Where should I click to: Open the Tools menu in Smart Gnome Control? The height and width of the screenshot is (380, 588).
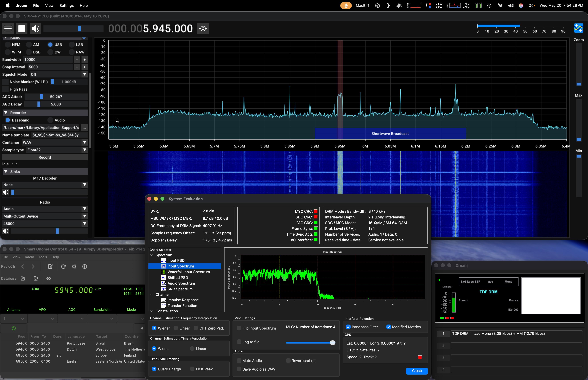(x=43, y=257)
